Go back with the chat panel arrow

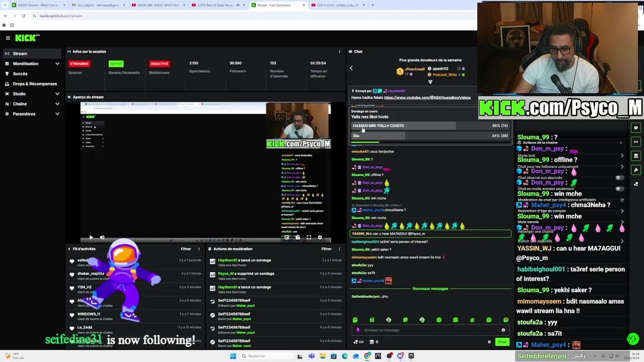point(351,68)
